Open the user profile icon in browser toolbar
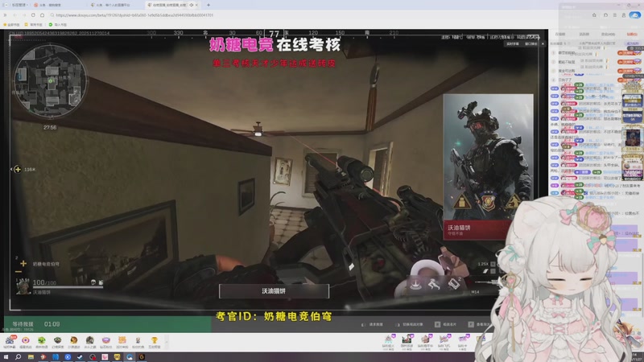644x362 pixels. click(x=623, y=15)
